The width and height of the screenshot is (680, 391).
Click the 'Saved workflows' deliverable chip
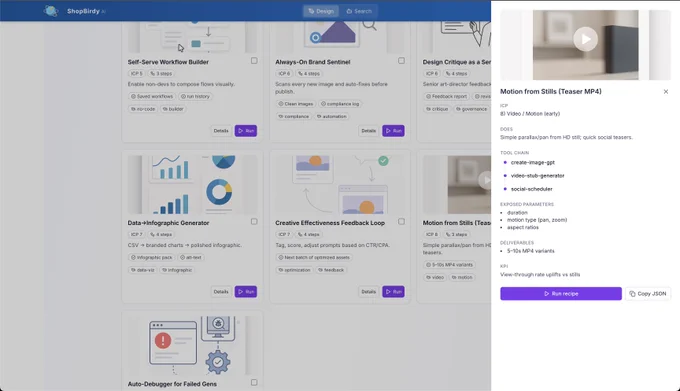pyautogui.click(x=152, y=96)
